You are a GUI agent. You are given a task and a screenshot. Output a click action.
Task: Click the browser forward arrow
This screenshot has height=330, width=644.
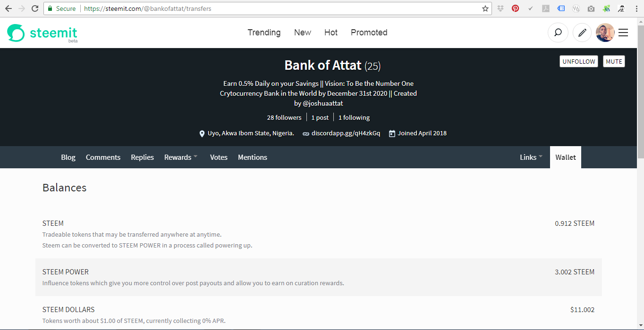(22, 8)
